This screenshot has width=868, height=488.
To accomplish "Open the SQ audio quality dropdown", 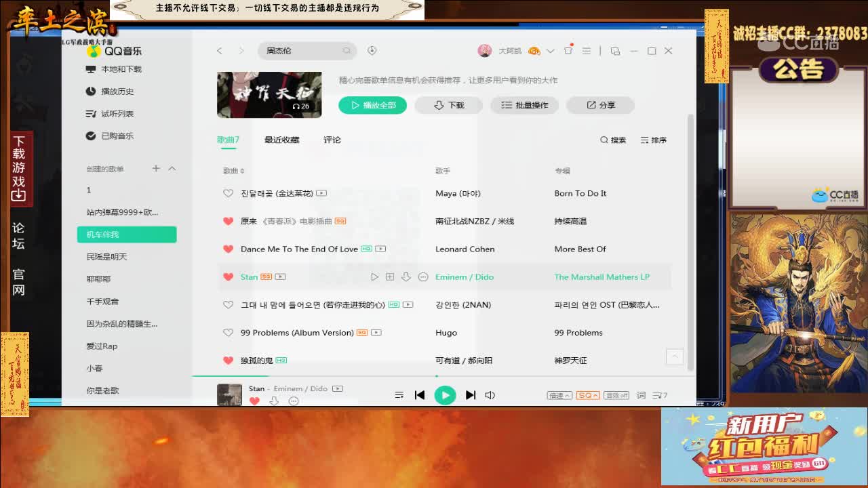I will click(588, 395).
